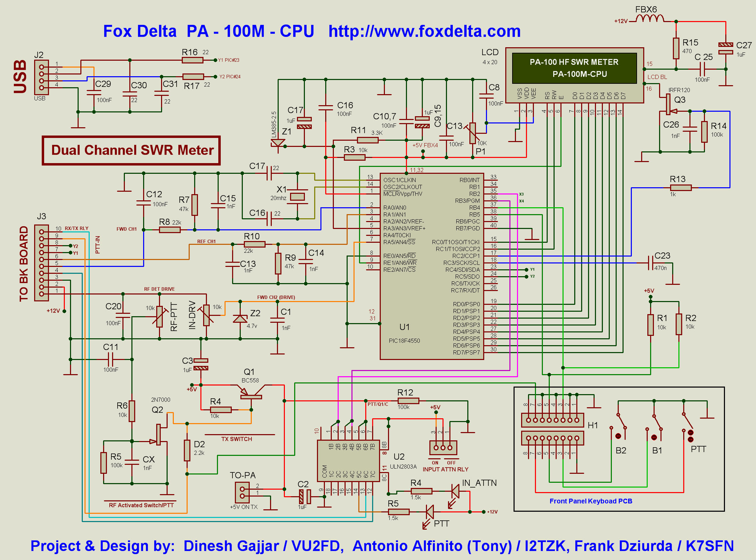Select the R7 47k resistor
Screen dimensions: 756x560
(195, 205)
